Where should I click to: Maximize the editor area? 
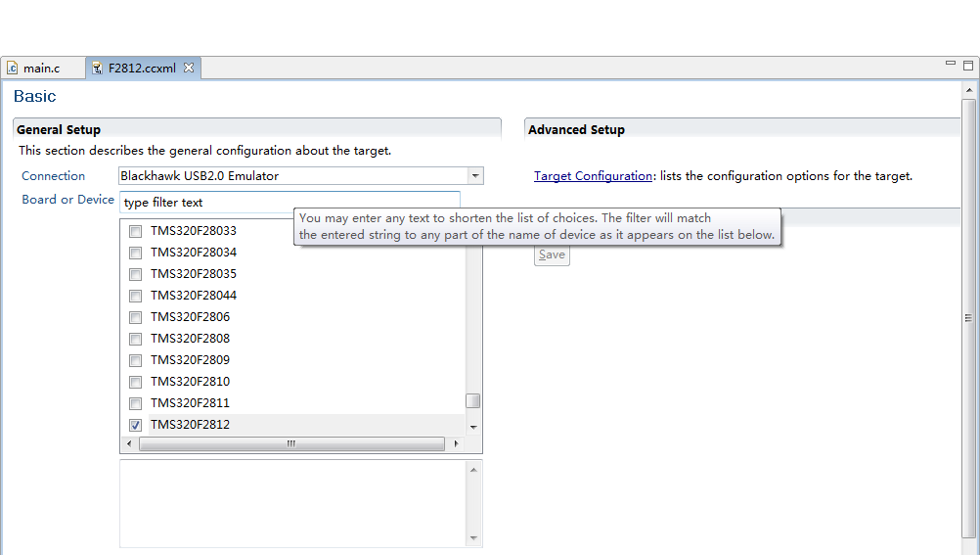coord(968,66)
